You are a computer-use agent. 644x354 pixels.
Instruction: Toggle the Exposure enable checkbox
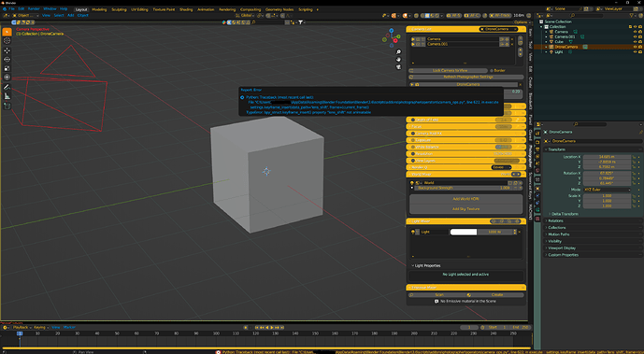pos(413,140)
